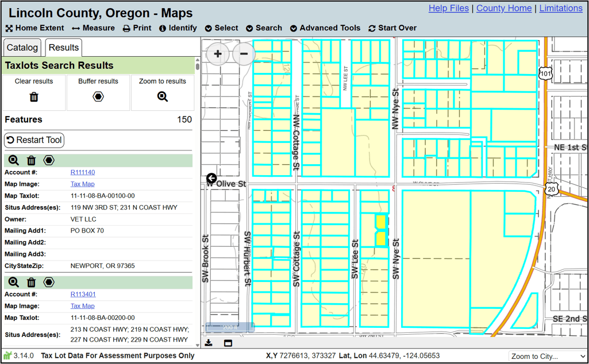Select the Identify tool
This screenshot has height=364, width=589.
178,28
